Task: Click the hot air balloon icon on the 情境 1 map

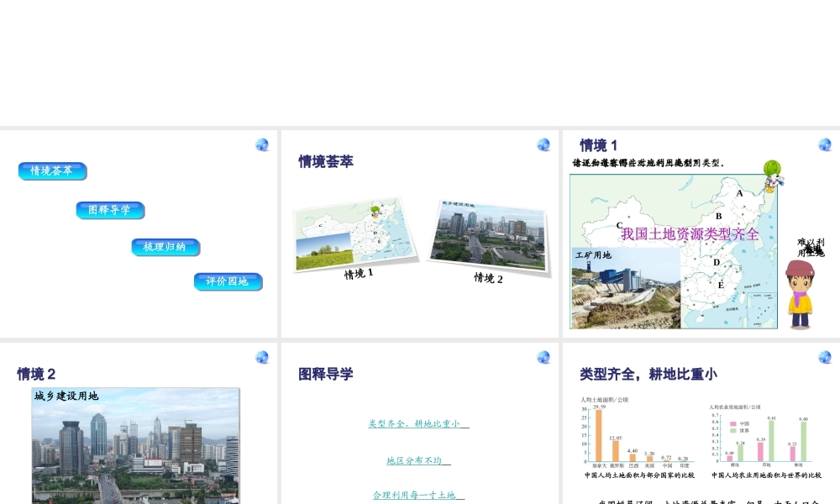Action: pyautogui.click(x=773, y=176)
